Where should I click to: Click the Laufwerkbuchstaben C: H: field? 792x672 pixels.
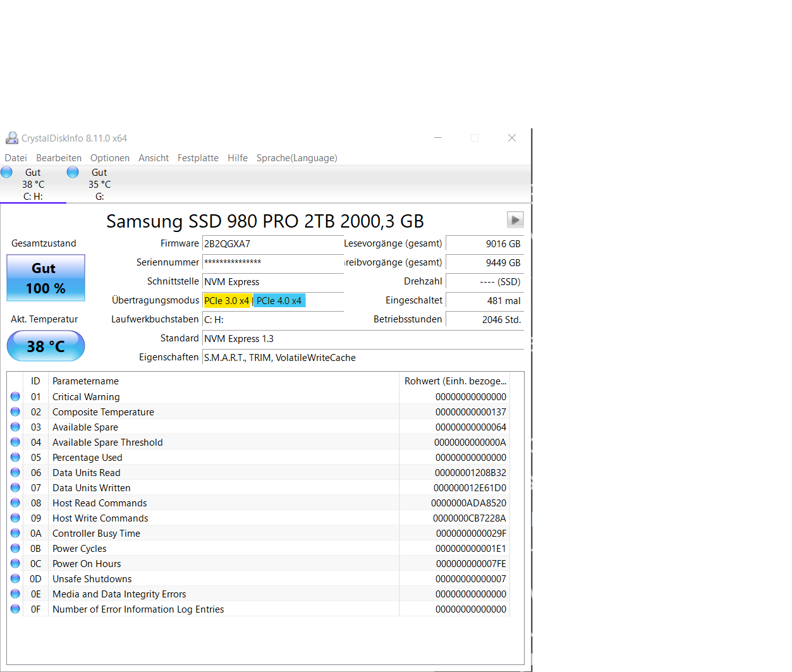273,320
